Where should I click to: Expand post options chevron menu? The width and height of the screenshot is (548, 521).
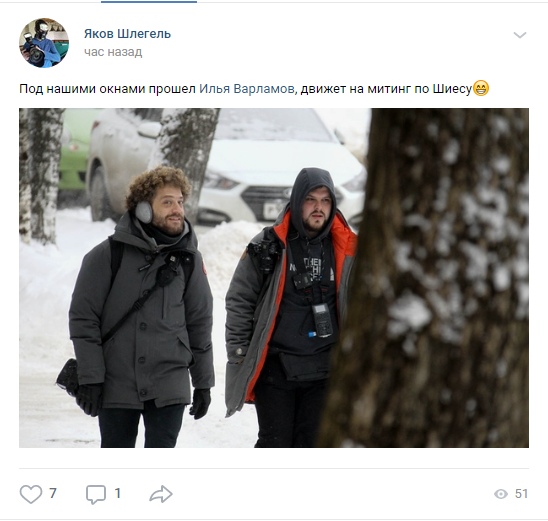tap(520, 35)
